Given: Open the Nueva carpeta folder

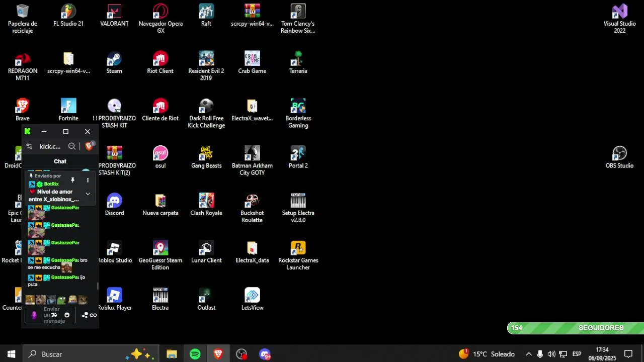Looking at the screenshot, I should (160, 205).
